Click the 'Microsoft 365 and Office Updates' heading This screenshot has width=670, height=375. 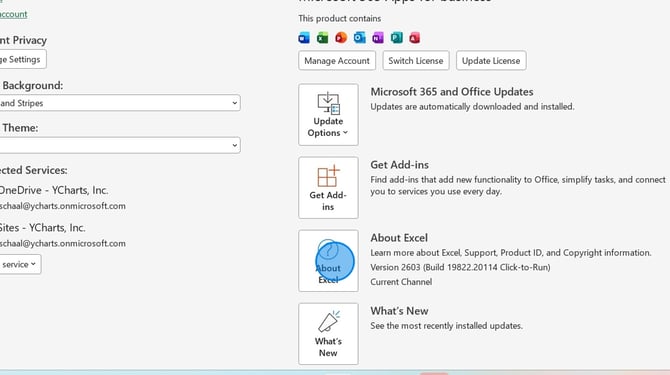(452, 92)
